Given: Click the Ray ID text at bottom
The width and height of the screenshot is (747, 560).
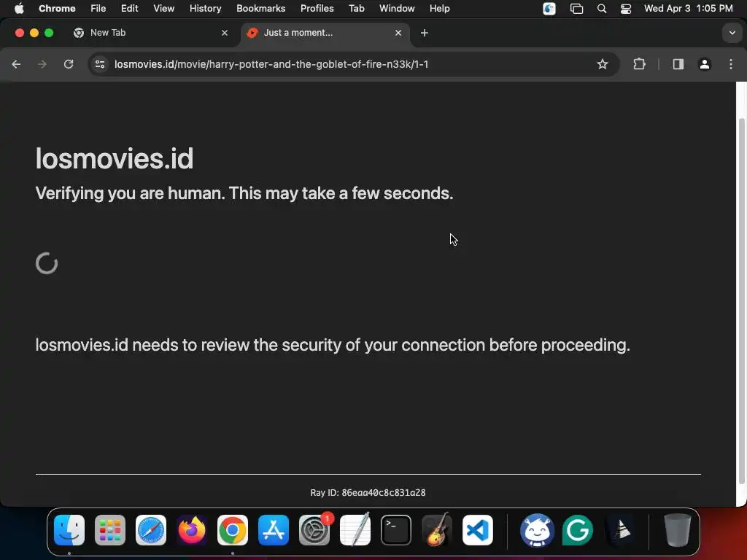Looking at the screenshot, I should [x=368, y=493].
